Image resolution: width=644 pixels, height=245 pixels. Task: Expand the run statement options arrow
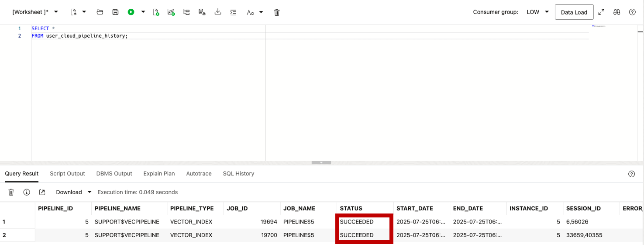(x=143, y=12)
